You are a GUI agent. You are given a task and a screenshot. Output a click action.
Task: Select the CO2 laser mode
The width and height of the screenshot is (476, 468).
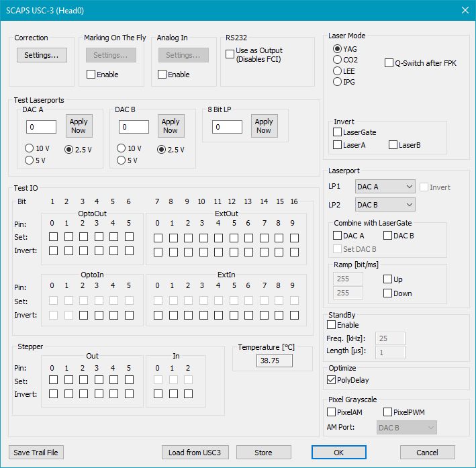[x=338, y=60]
